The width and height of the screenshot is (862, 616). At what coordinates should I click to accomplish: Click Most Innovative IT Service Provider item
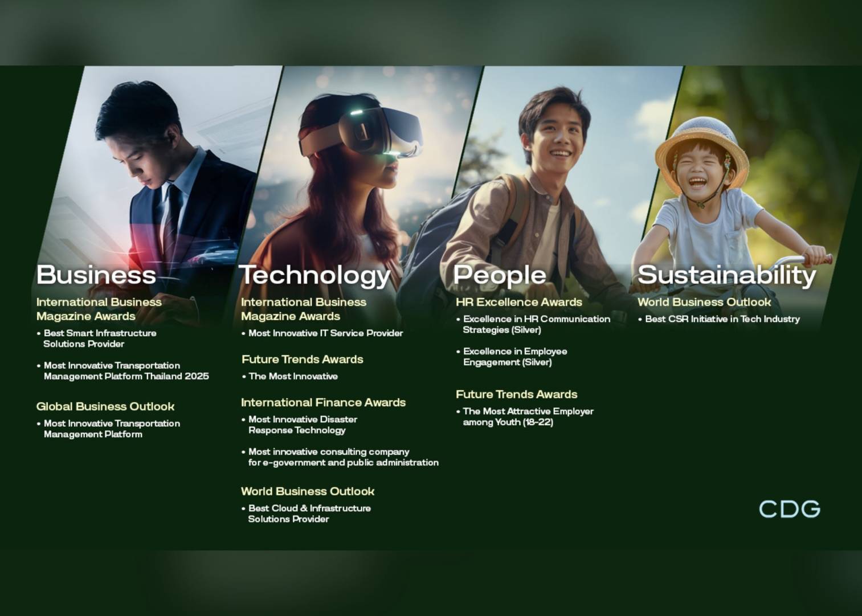click(x=325, y=333)
